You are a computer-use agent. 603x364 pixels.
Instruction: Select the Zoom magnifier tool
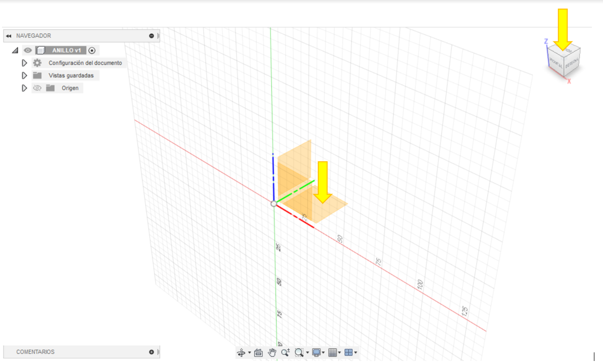point(286,352)
